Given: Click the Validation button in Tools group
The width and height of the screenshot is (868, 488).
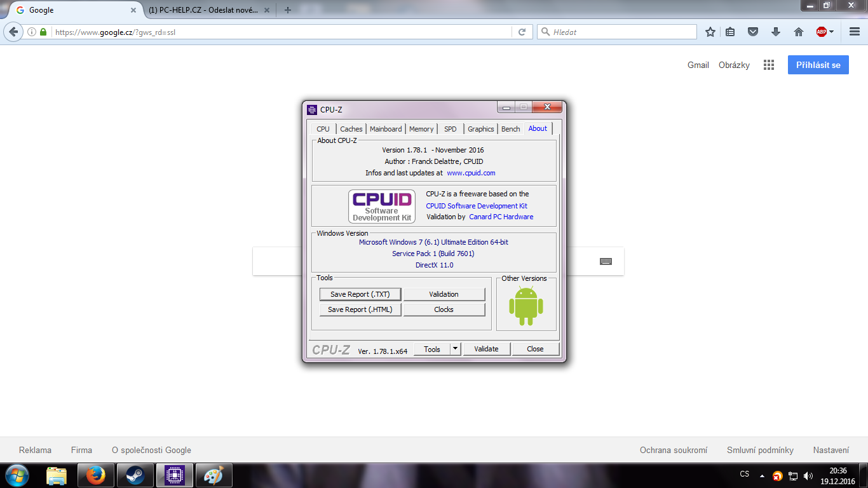Looking at the screenshot, I should (444, 294).
